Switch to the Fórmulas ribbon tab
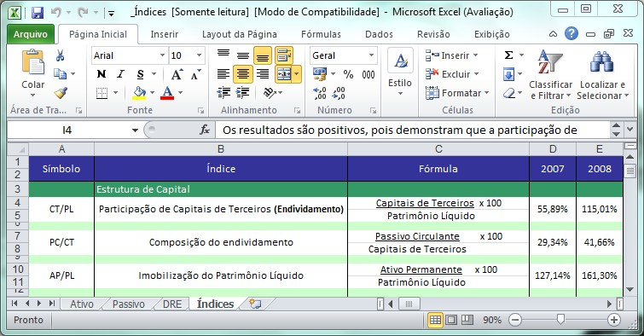This screenshot has height=336, width=644. [x=321, y=34]
